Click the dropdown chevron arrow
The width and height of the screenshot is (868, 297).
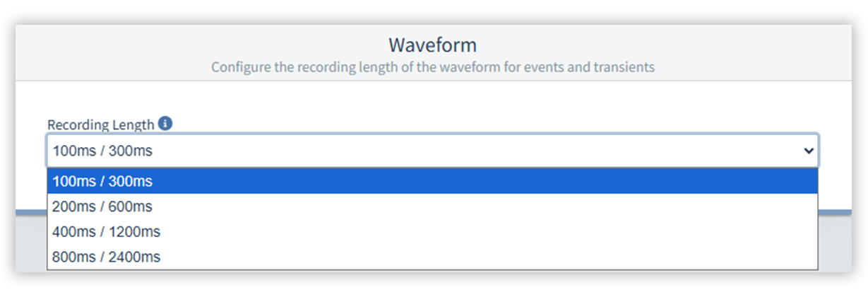[x=809, y=151]
